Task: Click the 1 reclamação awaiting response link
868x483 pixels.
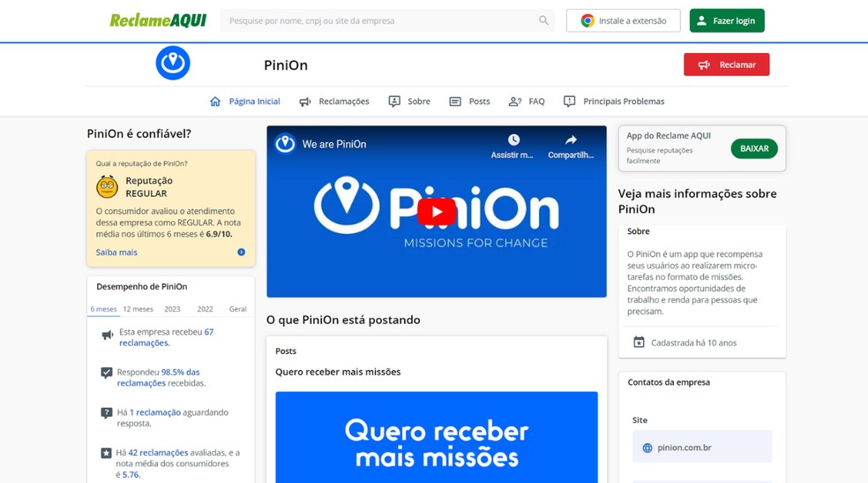Action: 155,412
